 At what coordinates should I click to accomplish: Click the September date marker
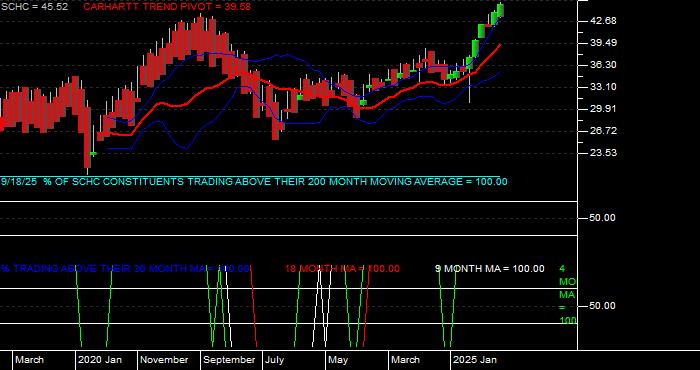click(229, 360)
